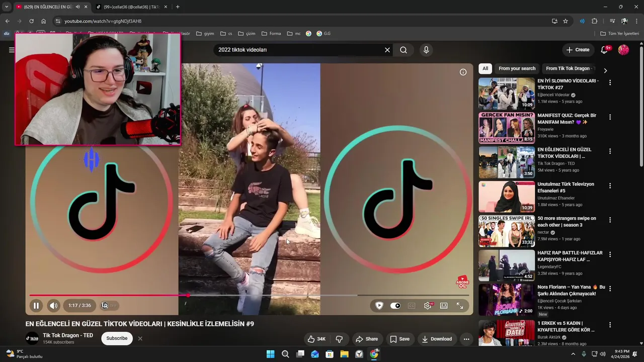Save video to a playlist
The image size is (644, 362).
click(x=400, y=339)
